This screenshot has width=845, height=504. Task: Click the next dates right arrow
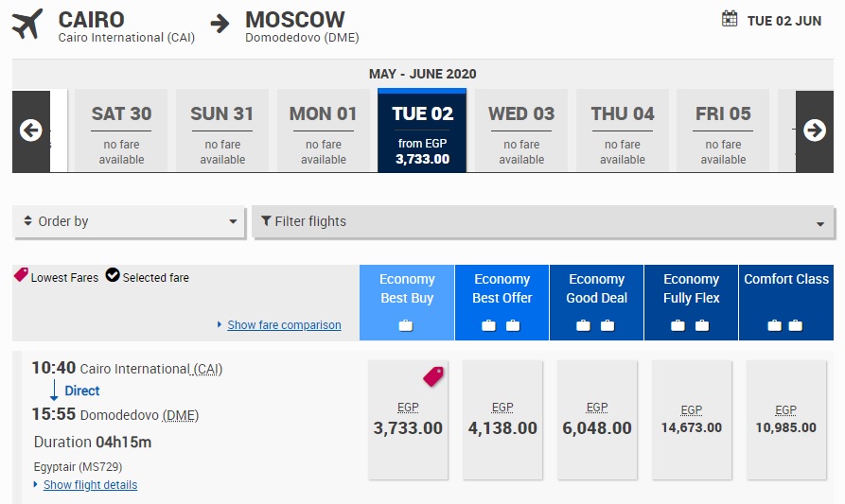[814, 130]
